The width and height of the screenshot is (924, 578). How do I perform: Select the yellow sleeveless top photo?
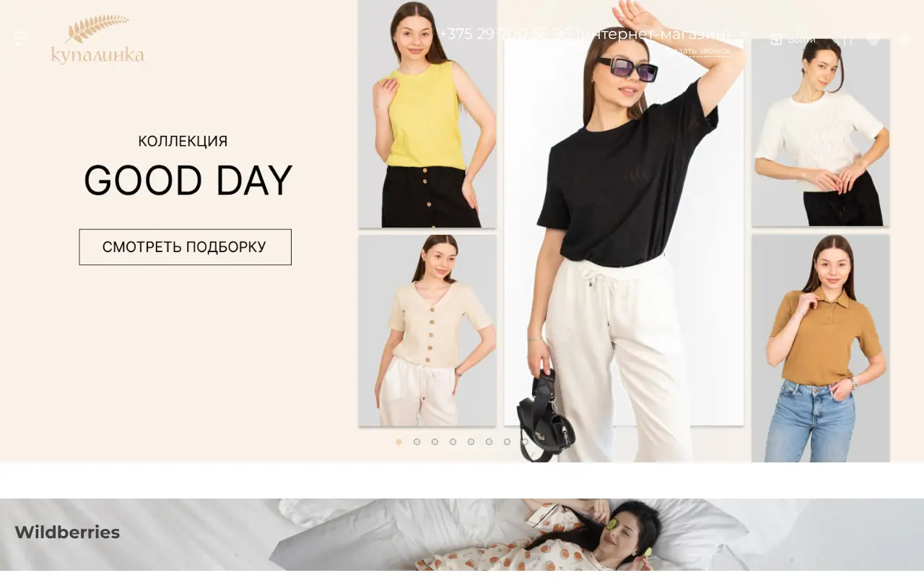click(427, 113)
